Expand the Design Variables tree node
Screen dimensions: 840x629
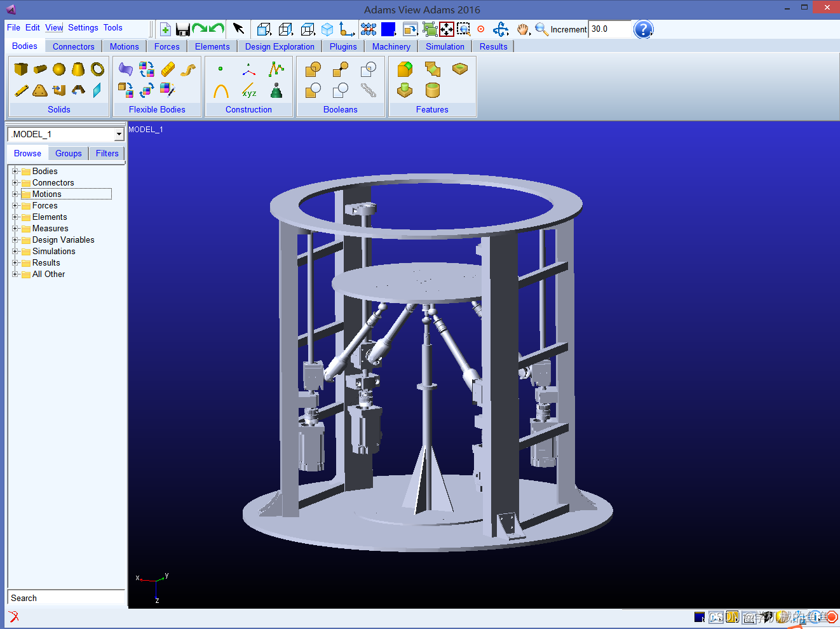click(x=15, y=240)
